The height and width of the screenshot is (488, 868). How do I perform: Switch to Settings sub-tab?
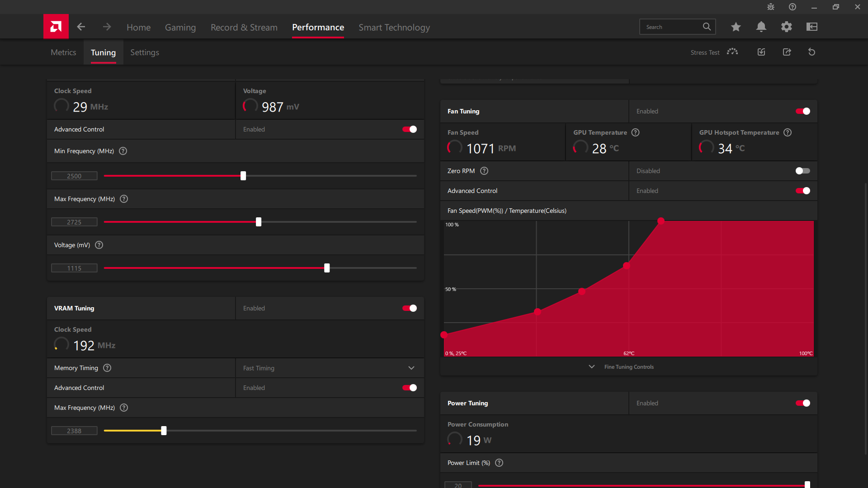coord(145,52)
